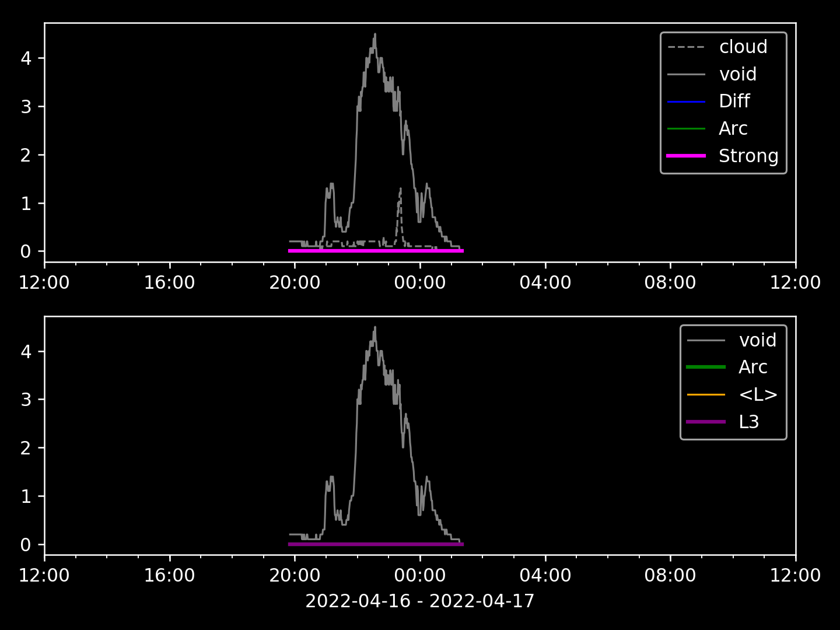
Task: Click the purple L3 line sample in legend
Action: tap(706, 422)
